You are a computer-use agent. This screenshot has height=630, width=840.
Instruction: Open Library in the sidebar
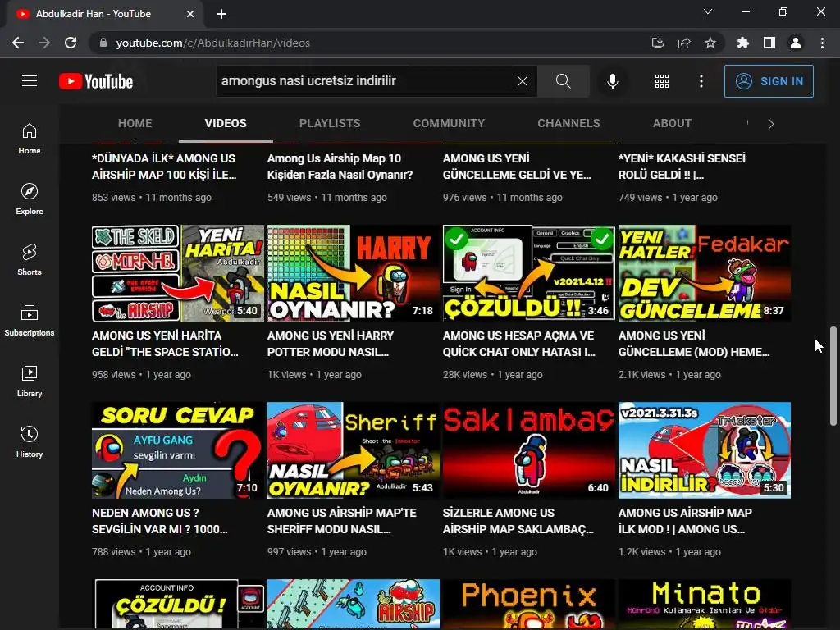pos(30,381)
